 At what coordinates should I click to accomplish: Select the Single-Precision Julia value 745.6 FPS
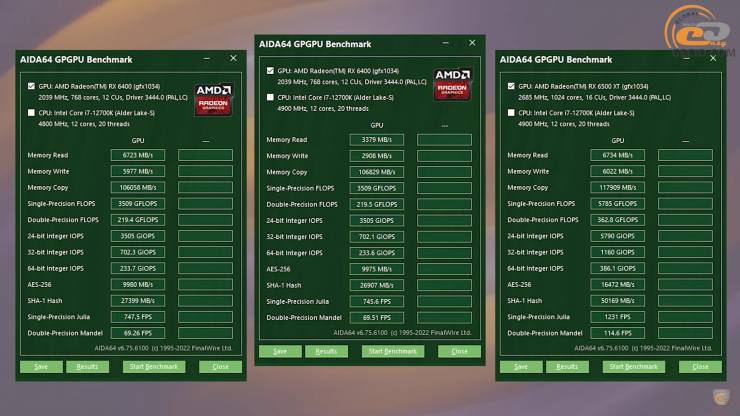click(x=377, y=301)
